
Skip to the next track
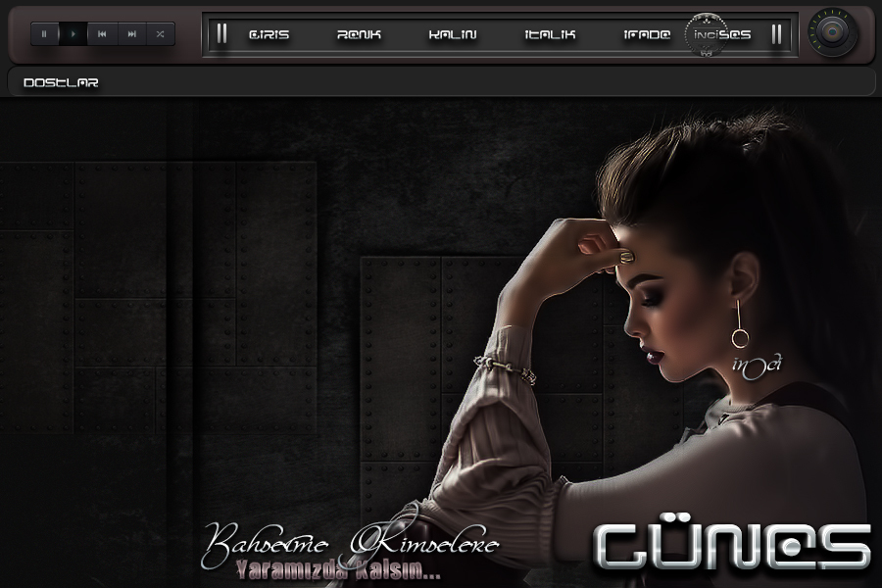[x=131, y=34]
